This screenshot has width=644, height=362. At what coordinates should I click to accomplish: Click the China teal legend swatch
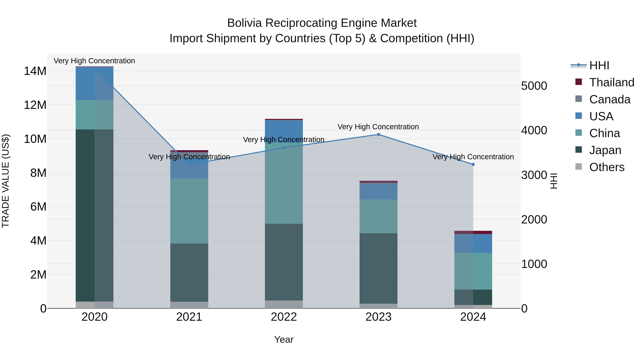(579, 133)
